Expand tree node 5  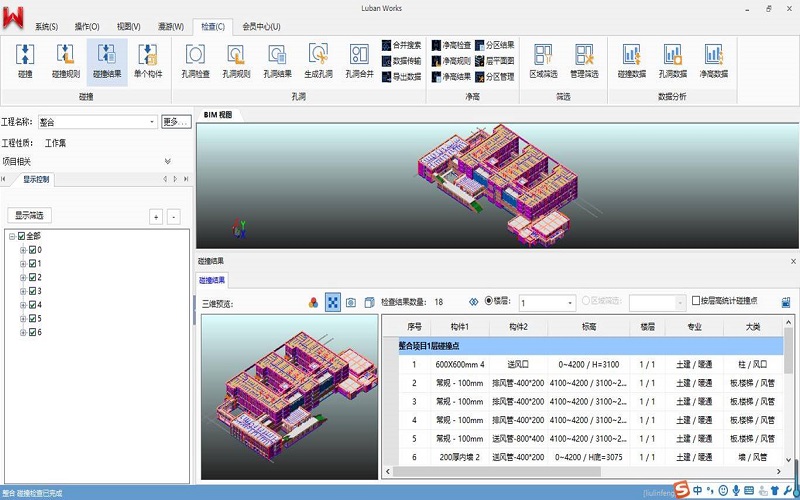coord(23,319)
